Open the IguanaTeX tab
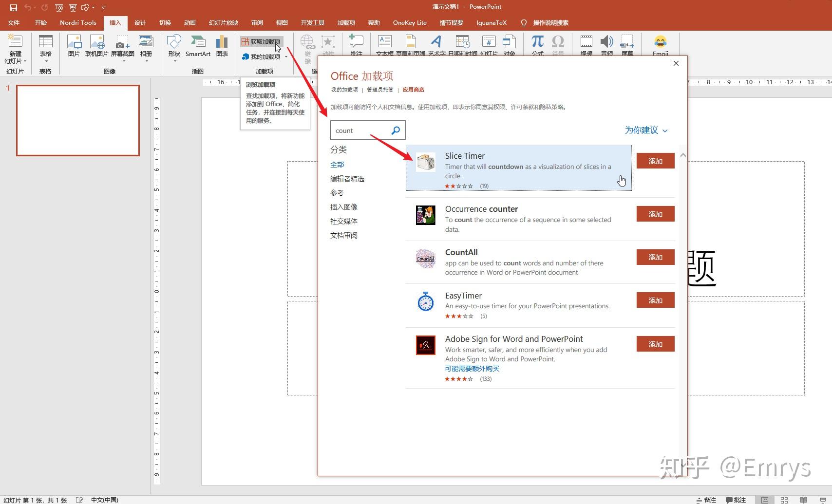Screen dimensions: 832x504 coord(492,23)
